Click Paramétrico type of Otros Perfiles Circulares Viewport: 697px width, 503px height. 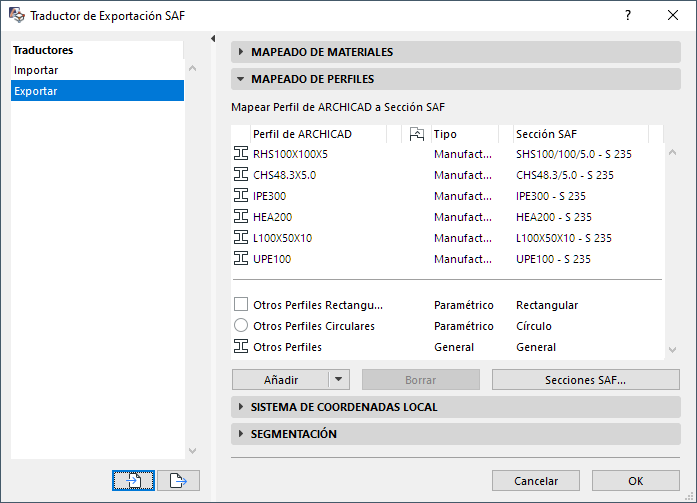(464, 326)
